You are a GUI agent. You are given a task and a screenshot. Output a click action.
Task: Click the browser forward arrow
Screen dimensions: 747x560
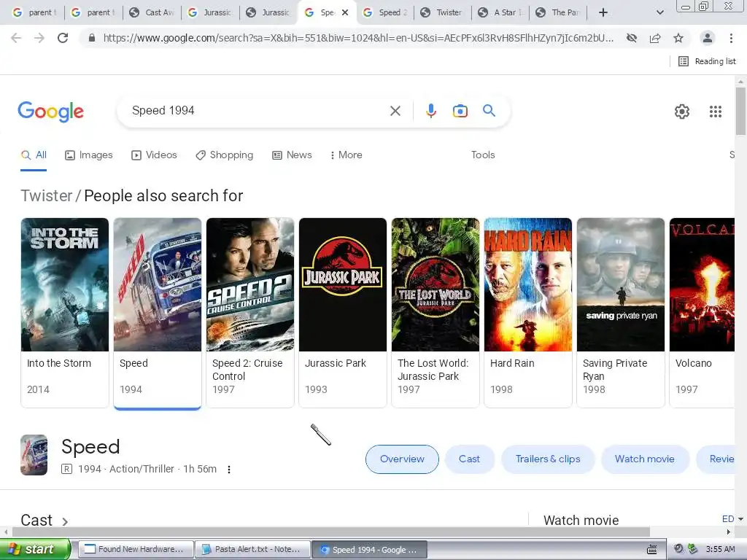39,38
